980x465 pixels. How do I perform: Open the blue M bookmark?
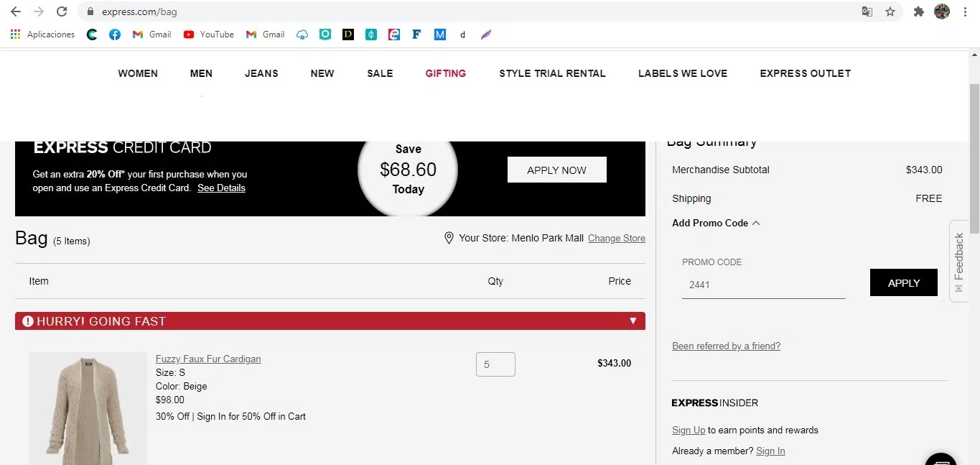[x=440, y=34]
